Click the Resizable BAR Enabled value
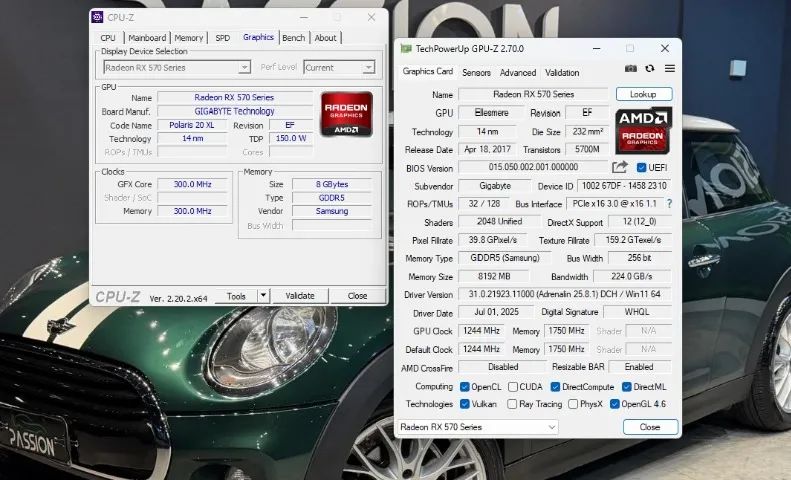 pos(639,367)
